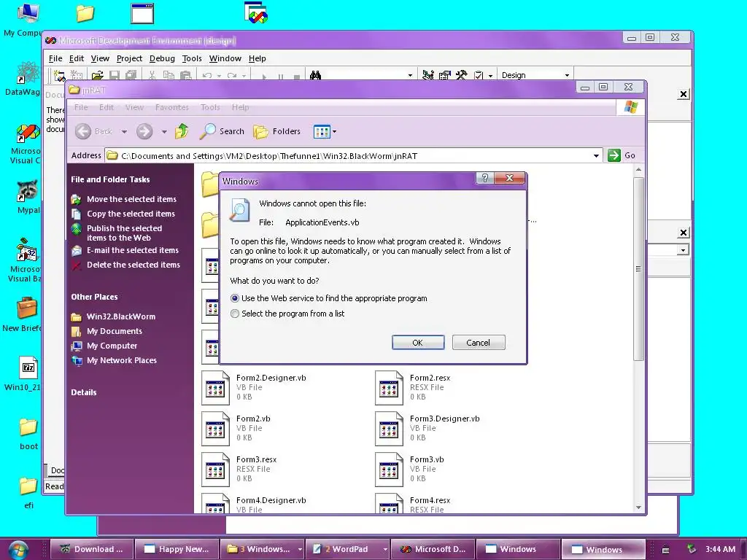Click the Safely Remove Hardware tray icon

coord(692,549)
